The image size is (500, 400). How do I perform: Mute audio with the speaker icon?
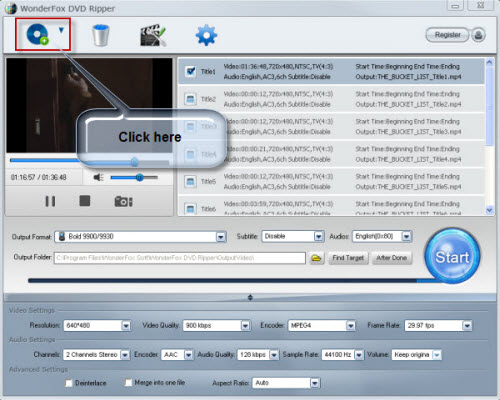pyautogui.click(x=98, y=177)
